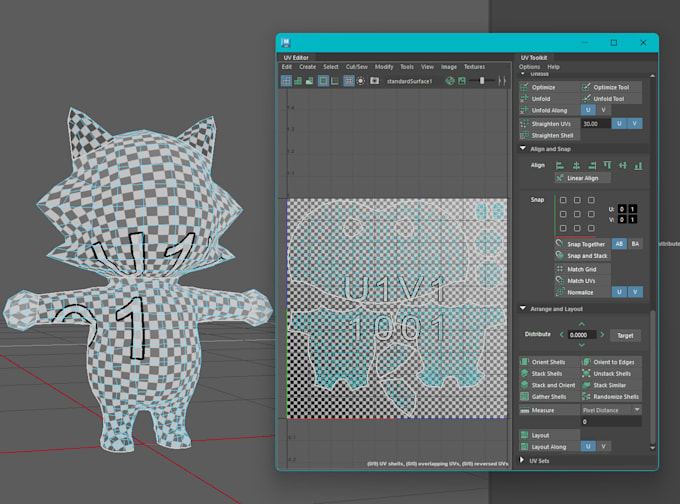
Task: Select the BA option for Snap Together
Action: tap(635, 244)
